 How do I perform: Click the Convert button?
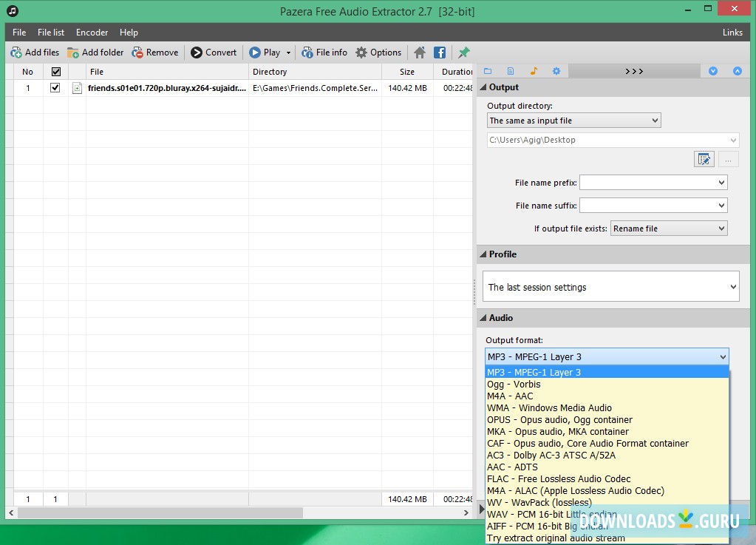click(x=214, y=53)
